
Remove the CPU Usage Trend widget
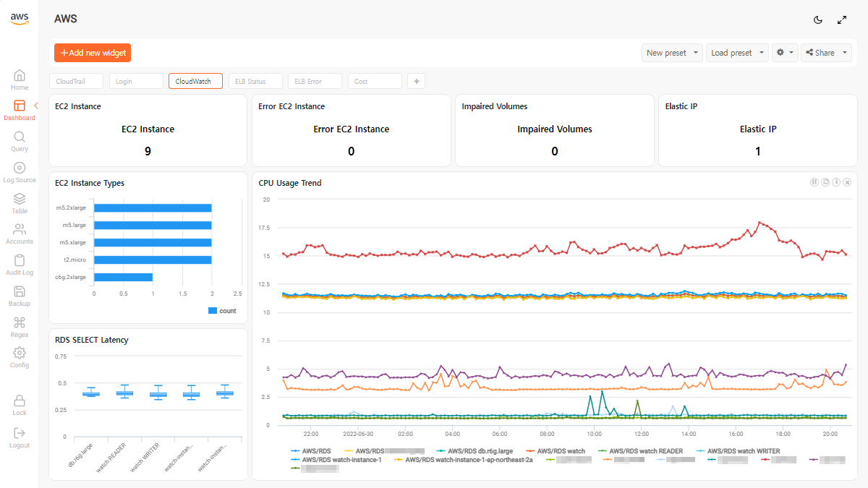pyautogui.click(x=847, y=182)
